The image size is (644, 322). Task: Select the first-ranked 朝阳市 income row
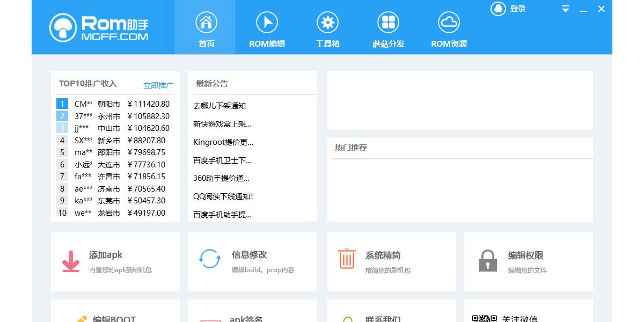pos(115,104)
